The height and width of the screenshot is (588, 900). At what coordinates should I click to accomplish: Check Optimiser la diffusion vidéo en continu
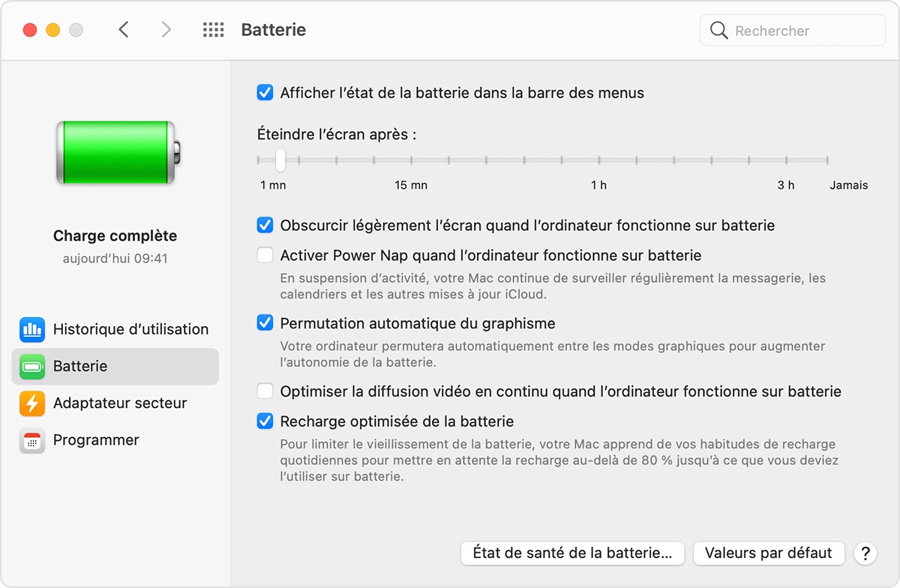[265, 391]
